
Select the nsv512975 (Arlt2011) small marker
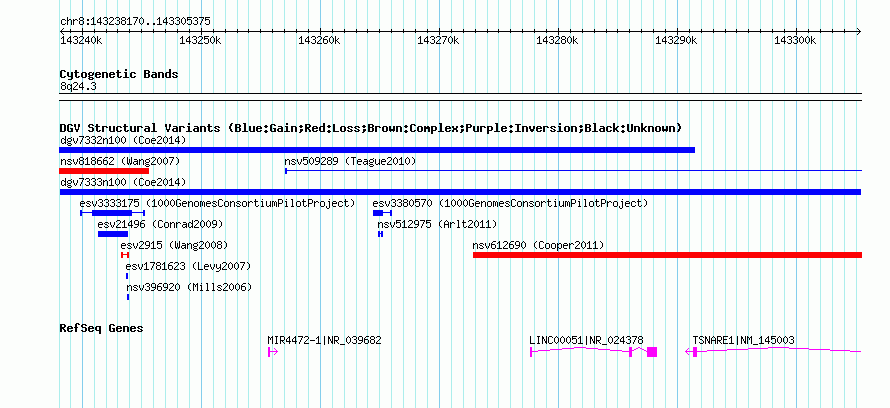[380, 234]
